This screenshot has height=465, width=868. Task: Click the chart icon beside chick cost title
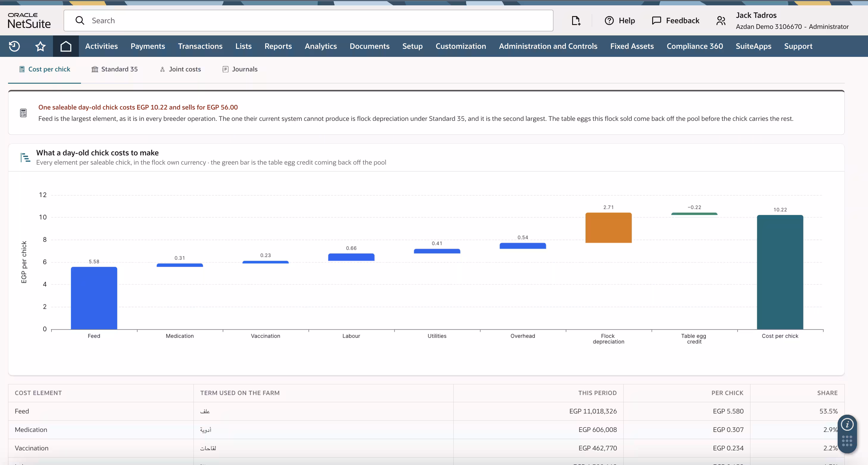(x=25, y=157)
